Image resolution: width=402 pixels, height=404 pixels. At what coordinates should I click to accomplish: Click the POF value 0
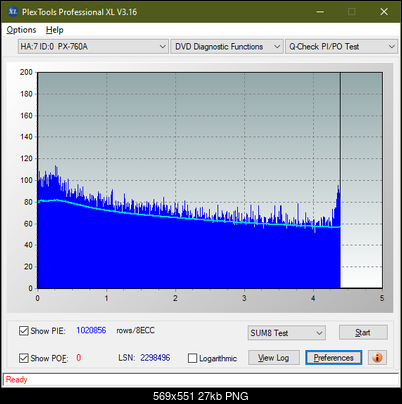tap(79, 358)
